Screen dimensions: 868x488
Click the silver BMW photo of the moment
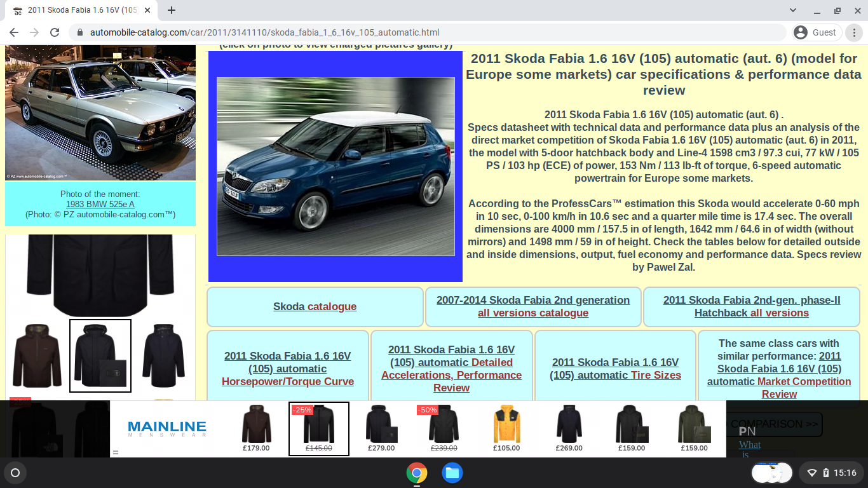(100, 112)
